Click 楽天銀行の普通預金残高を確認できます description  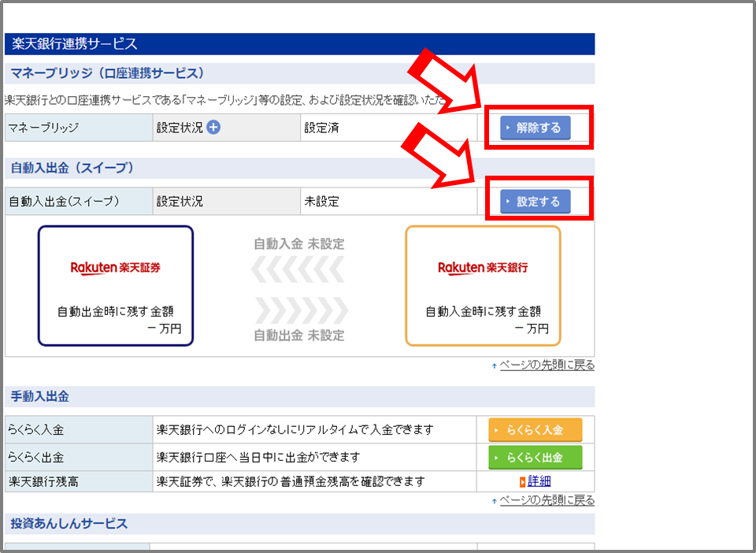291,481
